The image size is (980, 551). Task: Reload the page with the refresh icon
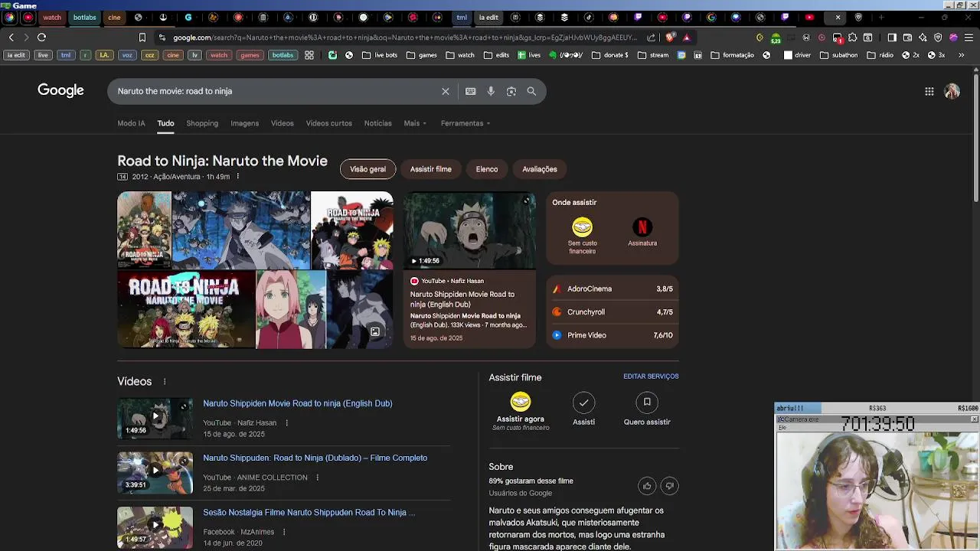point(41,37)
